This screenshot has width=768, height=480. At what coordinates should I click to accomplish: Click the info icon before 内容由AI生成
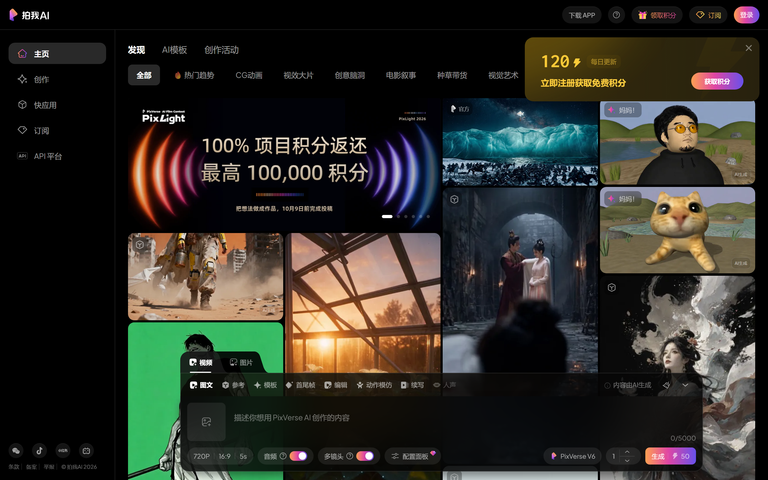coord(607,385)
